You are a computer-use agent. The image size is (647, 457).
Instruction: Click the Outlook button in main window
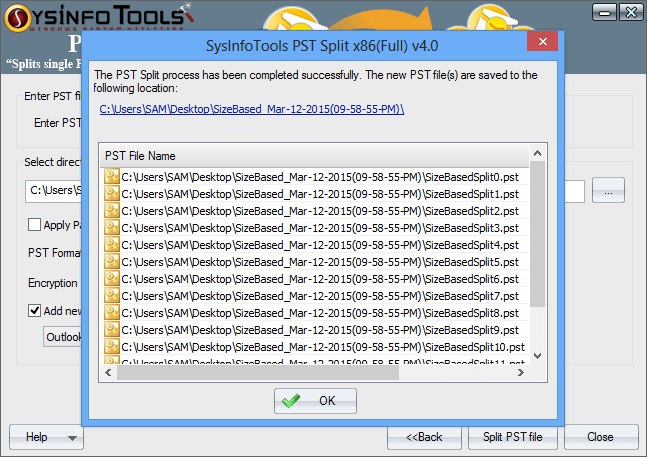pyautogui.click(x=63, y=337)
